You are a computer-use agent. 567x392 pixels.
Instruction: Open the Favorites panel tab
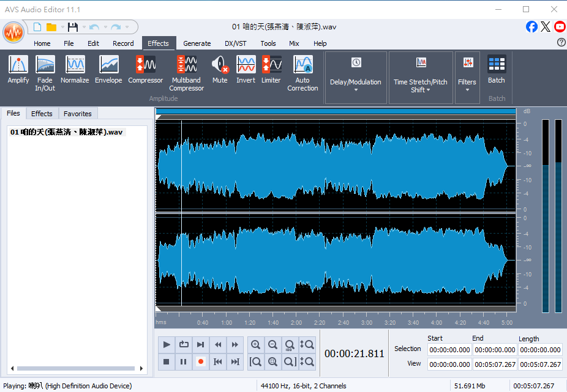click(x=78, y=114)
